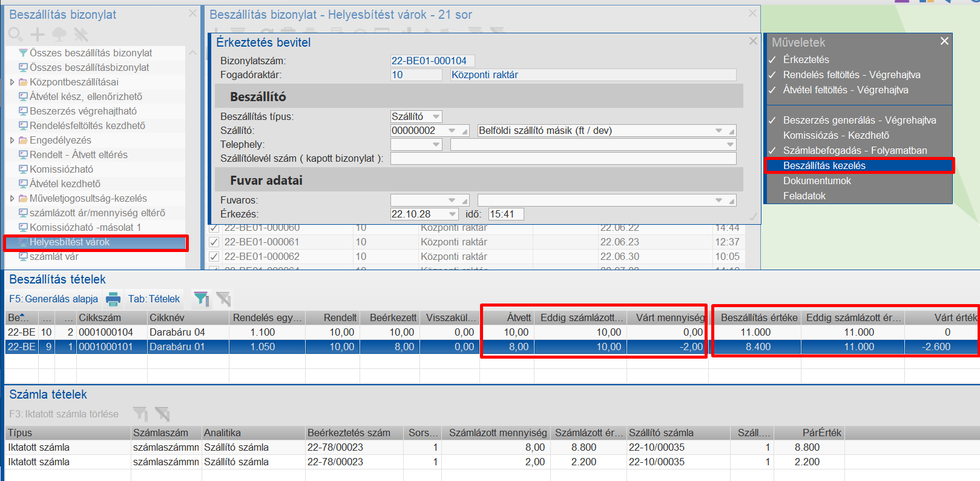Click the Szállítólevél szám input field
The height and width of the screenshot is (481, 980).
563,159
